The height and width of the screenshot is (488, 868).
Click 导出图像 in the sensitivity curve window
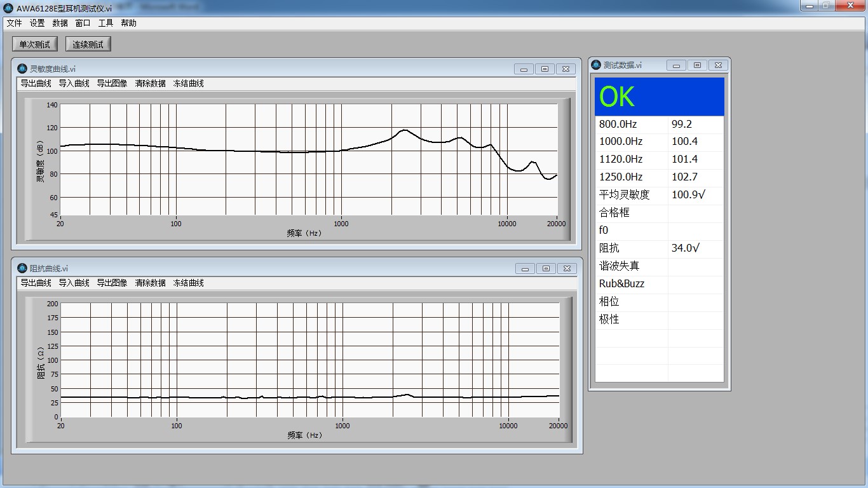point(112,83)
